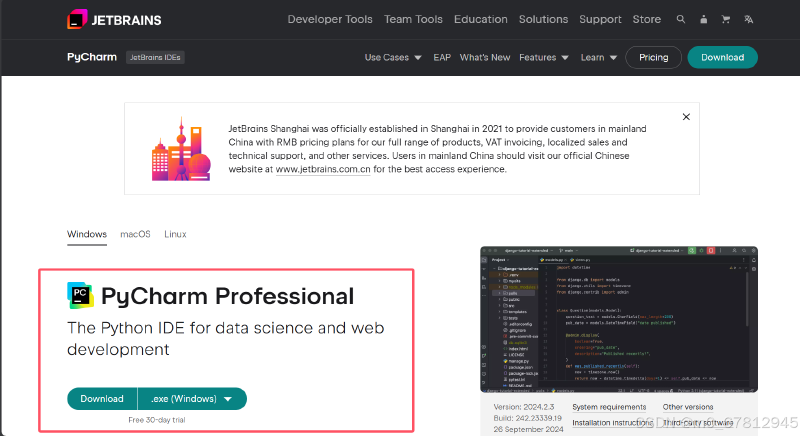Select the Windows tab
800x436 pixels.
pos(87,234)
